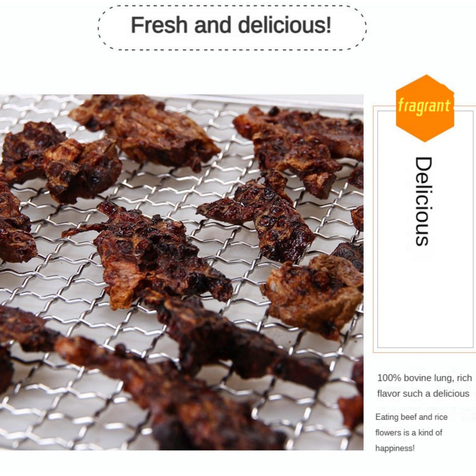
Task: Click the happiness! text line
Action: pos(395,448)
